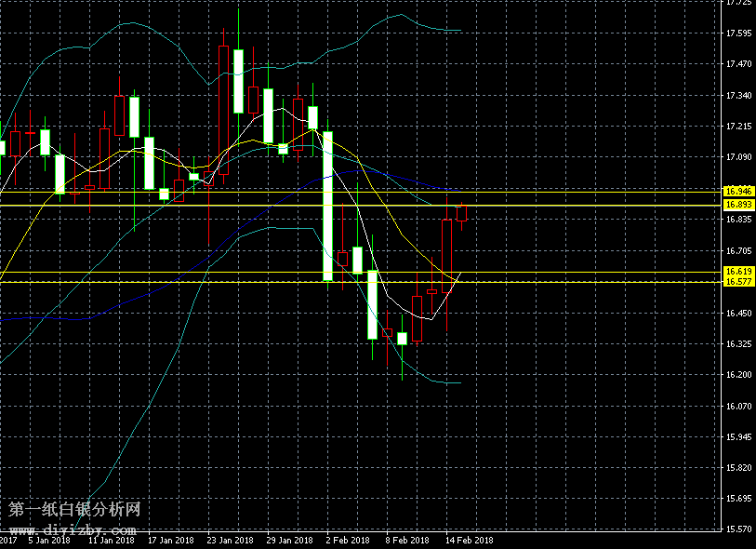Image resolution: width=756 pixels, height=549 pixels.
Task: Click the 17 Jan 2018 date label
Action: click(x=170, y=539)
